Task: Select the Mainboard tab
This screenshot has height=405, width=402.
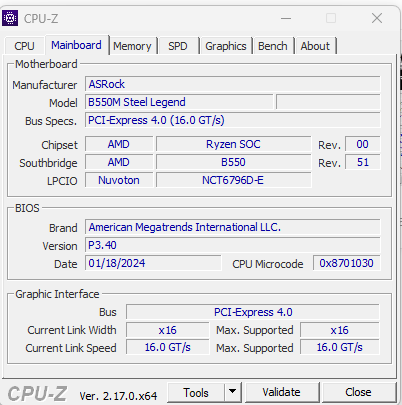Action: pyautogui.click(x=76, y=45)
